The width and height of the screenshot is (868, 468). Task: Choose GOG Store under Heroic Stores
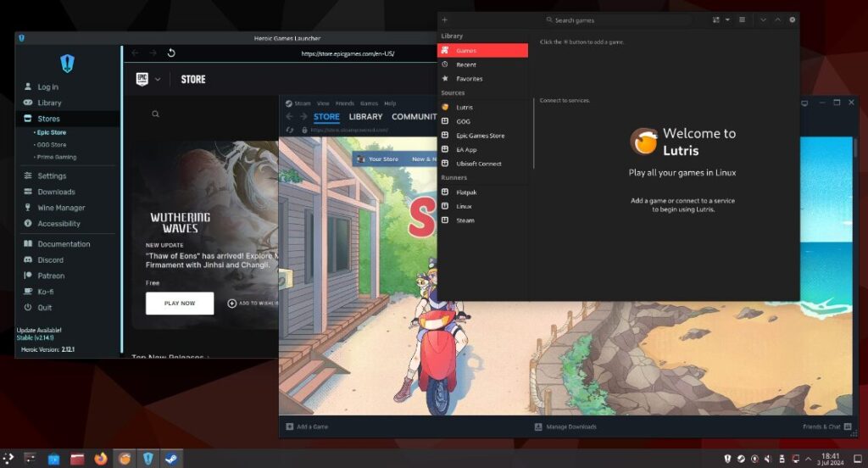[51, 144]
